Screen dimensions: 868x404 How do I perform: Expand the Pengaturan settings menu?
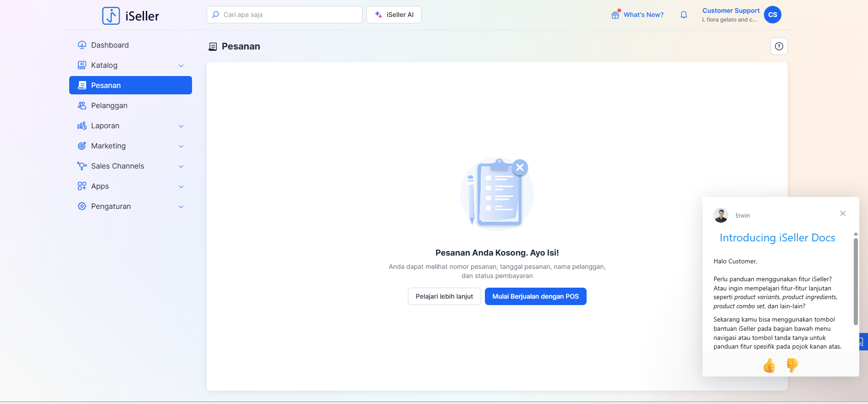tap(181, 207)
